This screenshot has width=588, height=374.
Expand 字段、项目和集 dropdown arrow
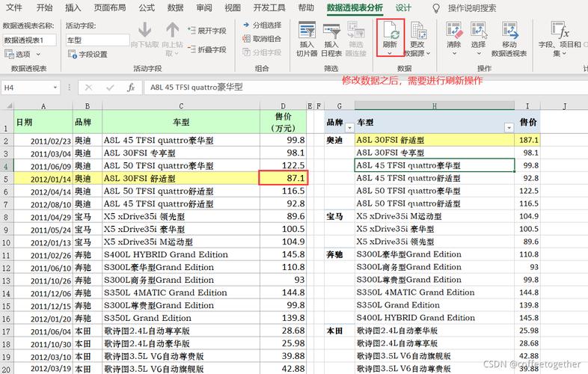(x=564, y=54)
